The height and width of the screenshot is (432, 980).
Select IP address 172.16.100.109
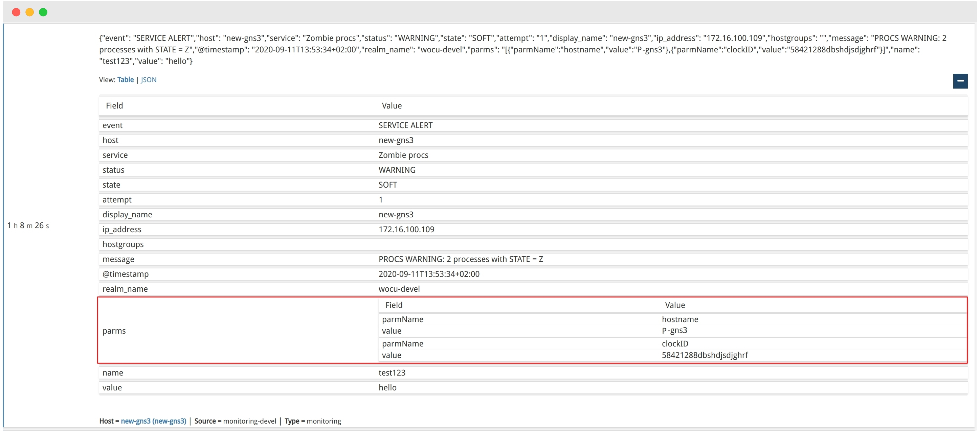pyautogui.click(x=406, y=230)
